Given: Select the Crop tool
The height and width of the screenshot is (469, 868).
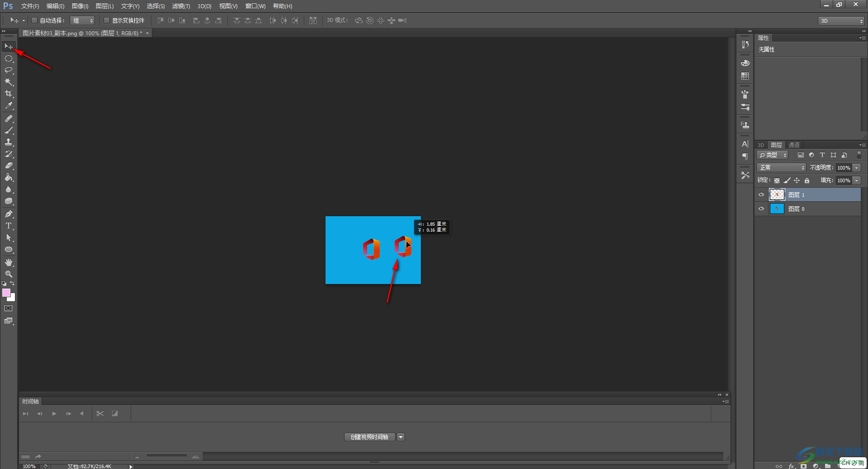Looking at the screenshot, I should [9, 94].
